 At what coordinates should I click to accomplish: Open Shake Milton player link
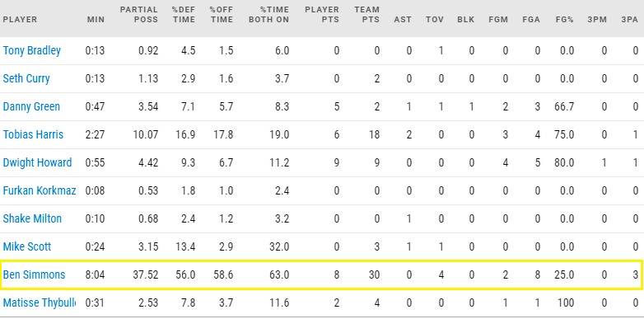tap(32, 218)
